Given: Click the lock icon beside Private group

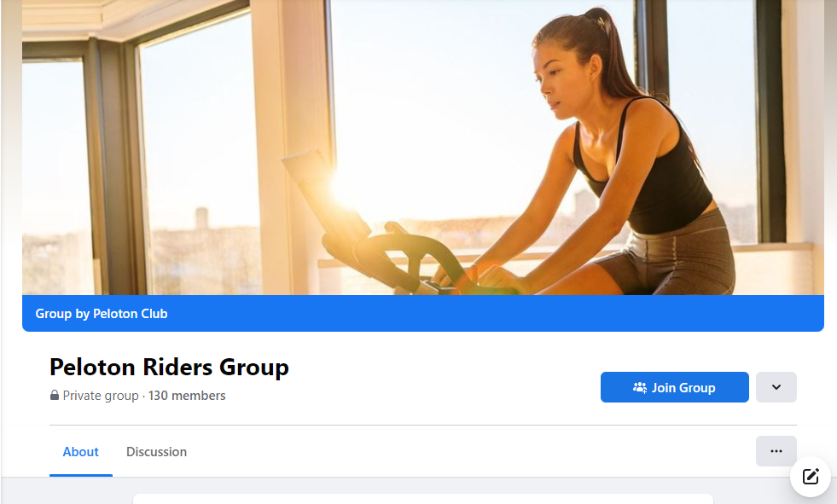Looking at the screenshot, I should 55,395.
